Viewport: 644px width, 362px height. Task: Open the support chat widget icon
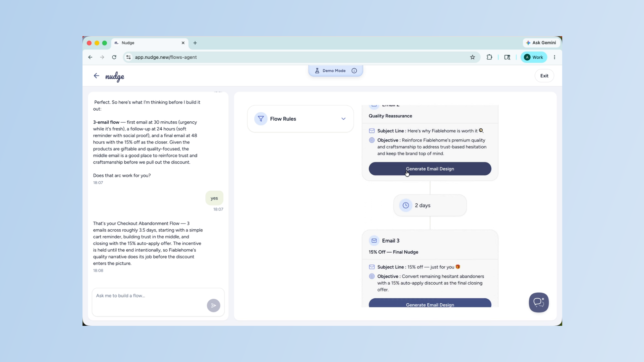[539, 302]
